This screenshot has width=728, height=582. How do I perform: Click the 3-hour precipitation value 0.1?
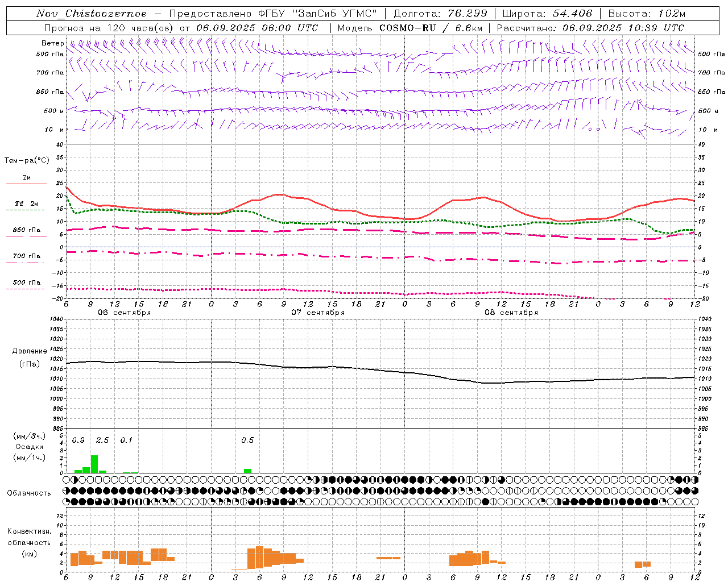pos(126,440)
